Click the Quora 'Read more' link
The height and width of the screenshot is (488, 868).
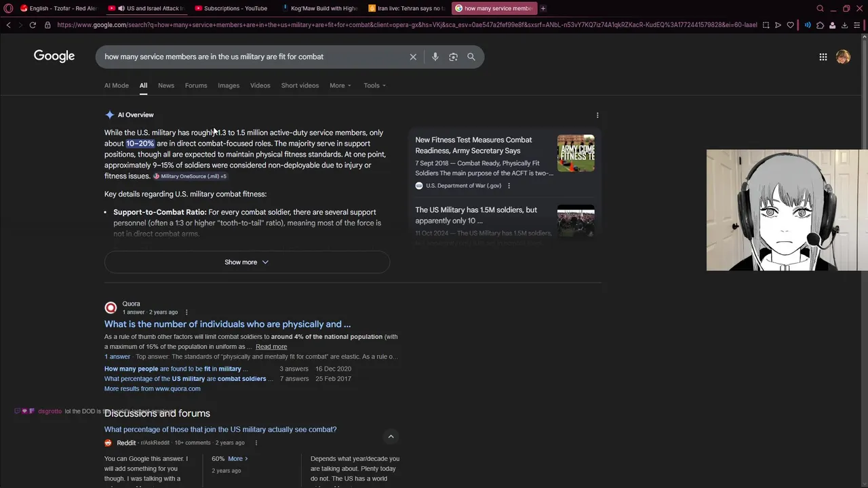pyautogui.click(x=271, y=347)
